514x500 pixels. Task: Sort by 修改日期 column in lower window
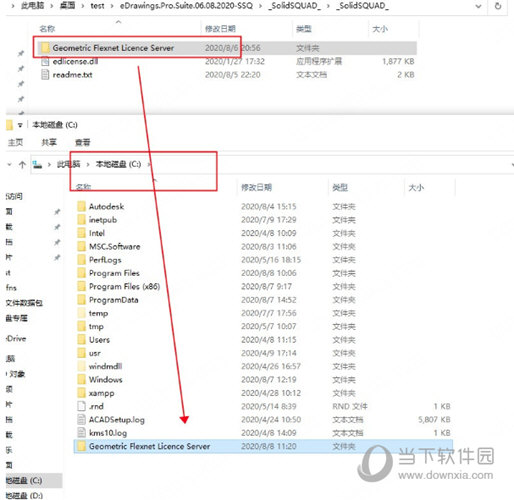[x=256, y=188]
